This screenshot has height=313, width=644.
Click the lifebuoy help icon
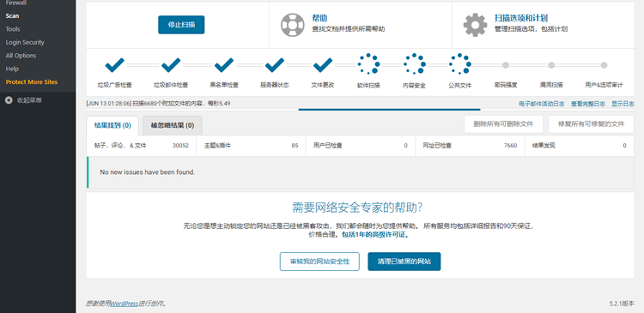[293, 25]
